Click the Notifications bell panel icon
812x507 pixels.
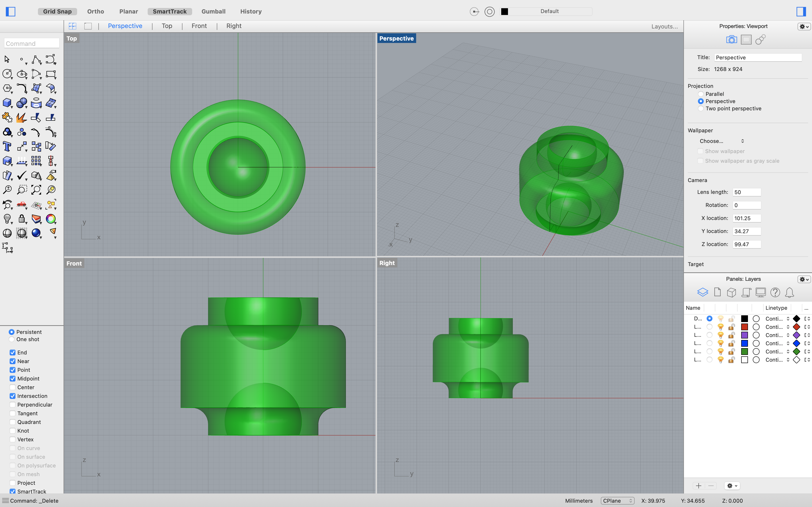click(789, 292)
